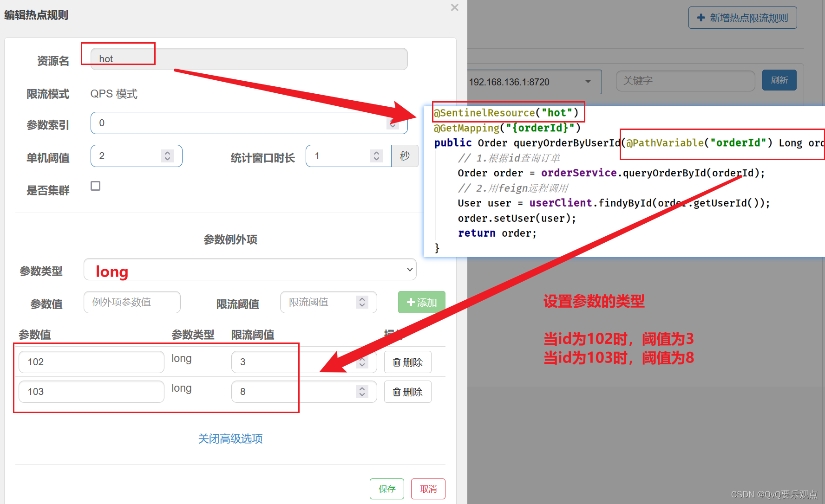
Task: Click the threshold field with value 8
Action: [x=304, y=392]
